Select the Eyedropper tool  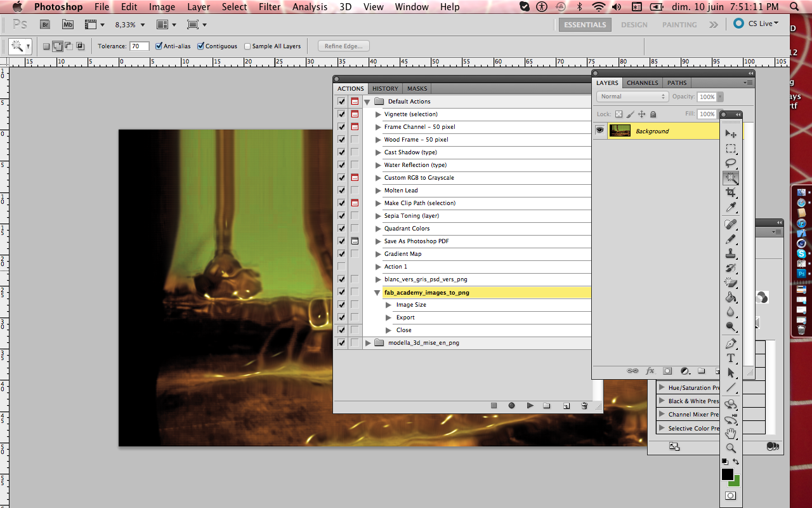pyautogui.click(x=731, y=208)
